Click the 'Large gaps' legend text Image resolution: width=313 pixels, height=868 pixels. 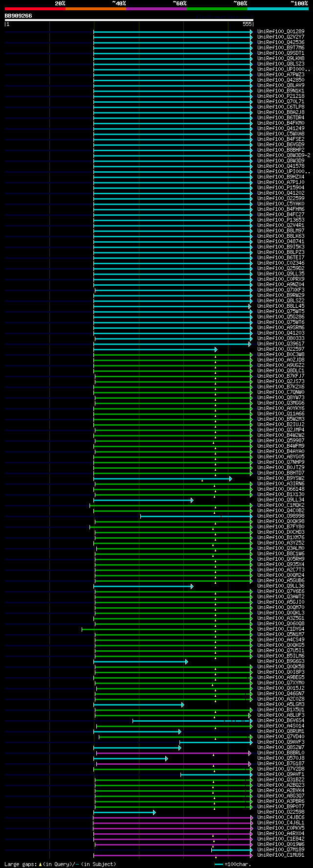[21, 864]
